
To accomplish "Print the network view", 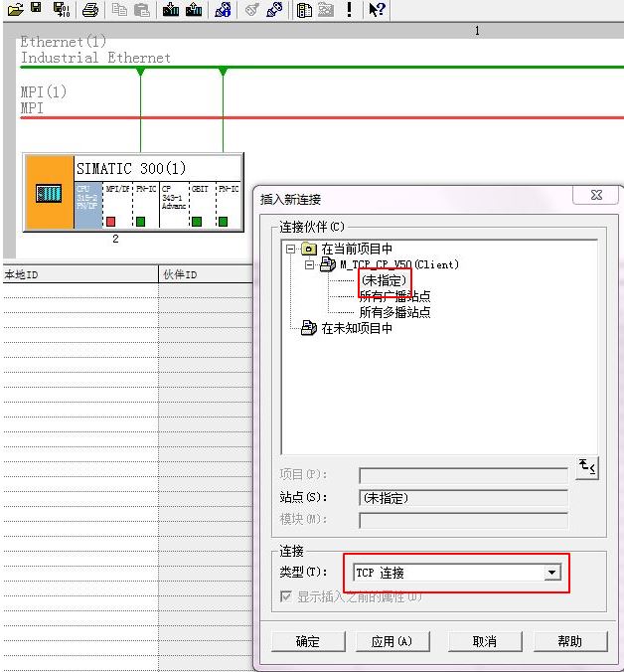I will (90, 9).
